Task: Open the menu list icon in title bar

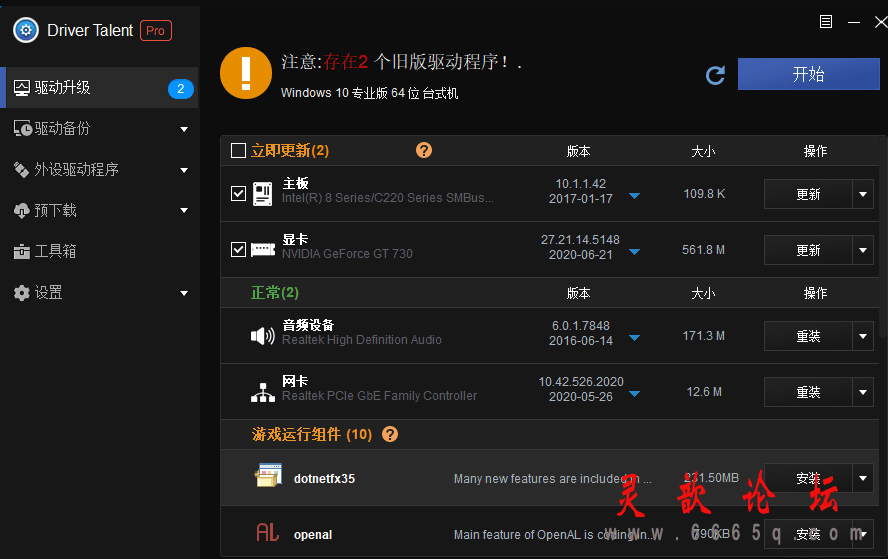Action: 826,22
